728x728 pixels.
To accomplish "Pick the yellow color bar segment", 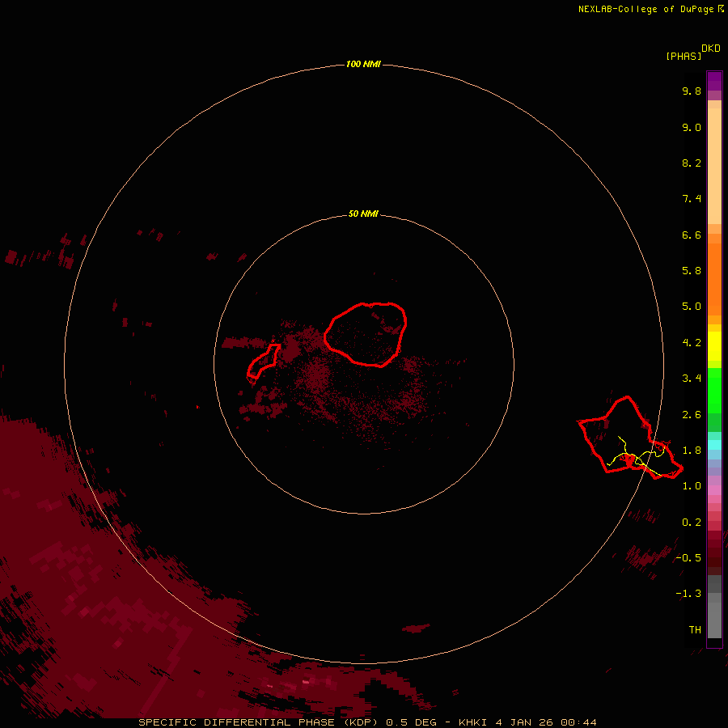I will click(x=714, y=346).
